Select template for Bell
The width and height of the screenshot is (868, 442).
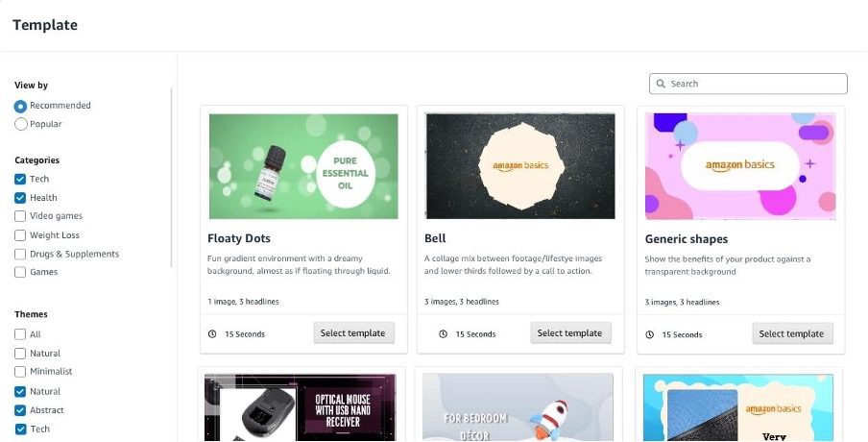tap(570, 333)
